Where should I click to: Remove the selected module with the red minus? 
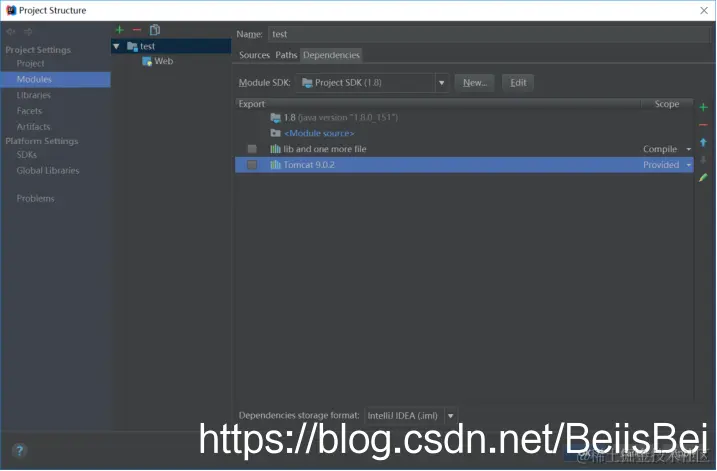point(137,30)
